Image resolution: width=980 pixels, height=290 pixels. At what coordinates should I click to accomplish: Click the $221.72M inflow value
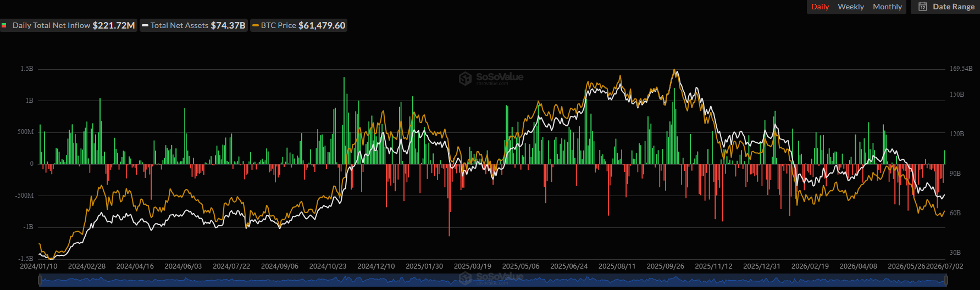pyautogui.click(x=114, y=25)
